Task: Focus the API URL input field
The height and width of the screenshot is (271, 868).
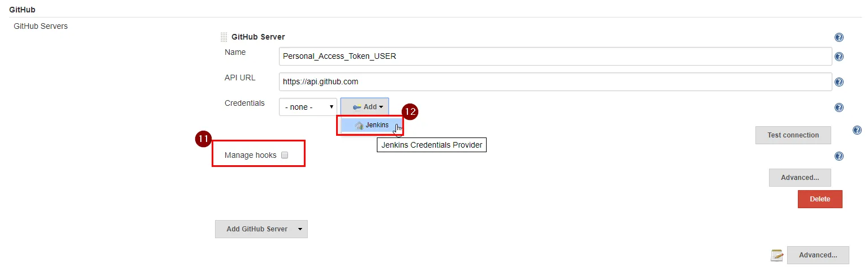Action: (555, 81)
